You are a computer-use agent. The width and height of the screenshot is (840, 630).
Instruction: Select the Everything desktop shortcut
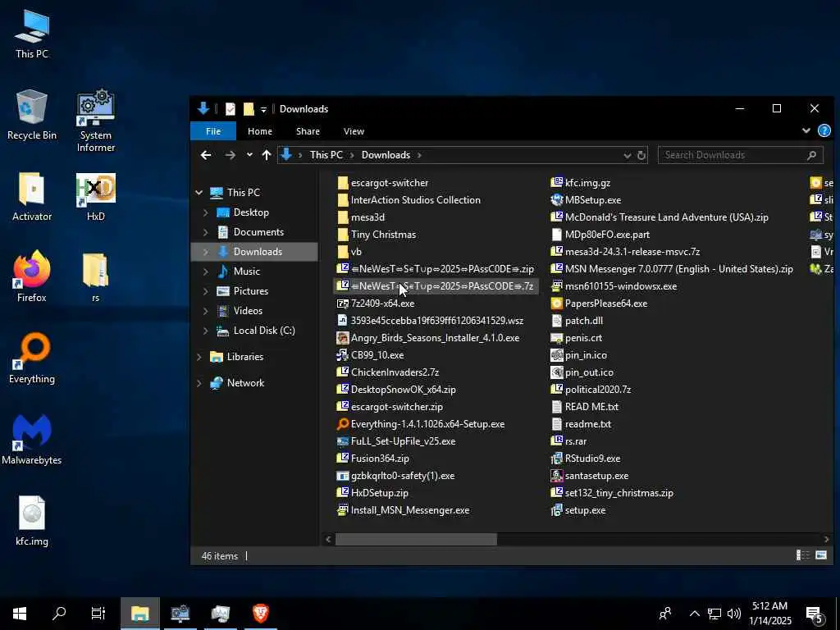pos(32,358)
